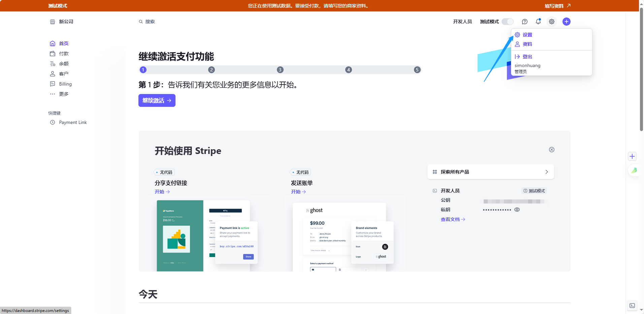Click the simonhuang username text
The image size is (644, 314).
[x=527, y=65]
